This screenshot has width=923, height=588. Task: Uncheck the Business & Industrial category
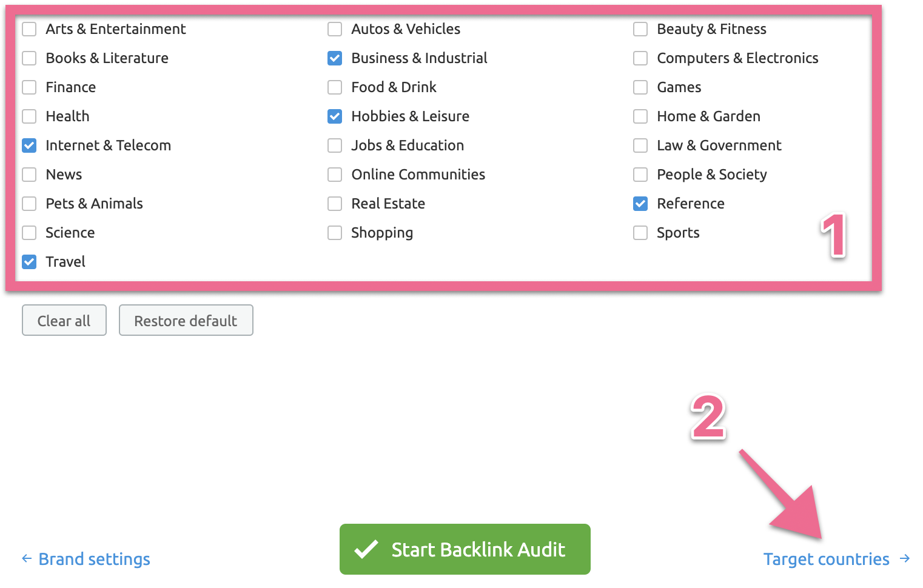click(x=335, y=58)
